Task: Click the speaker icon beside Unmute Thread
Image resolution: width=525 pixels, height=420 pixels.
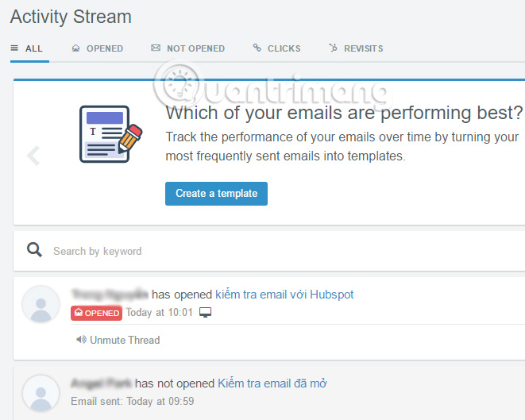Action: pyautogui.click(x=81, y=340)
